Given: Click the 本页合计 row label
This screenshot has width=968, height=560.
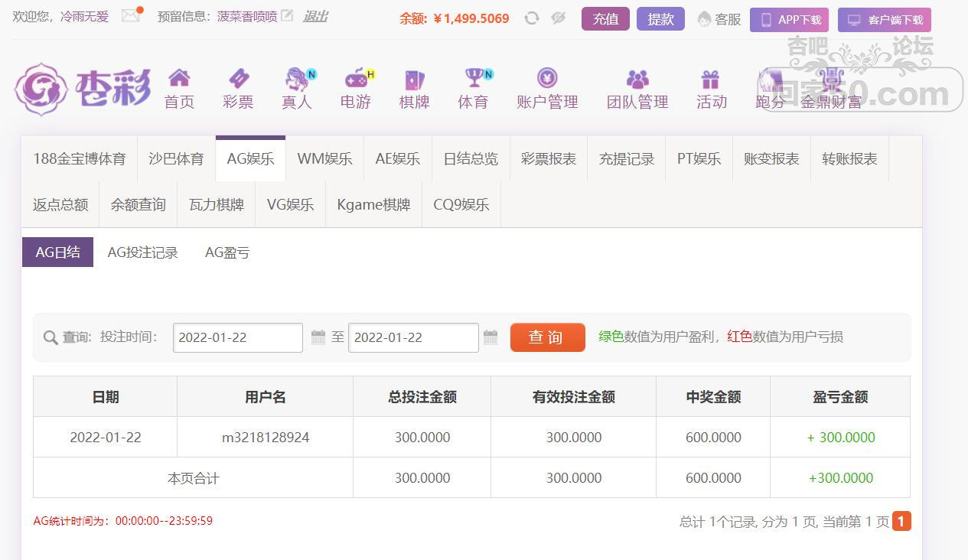Looking at the screenshot, I should click(x=193, y=478).
